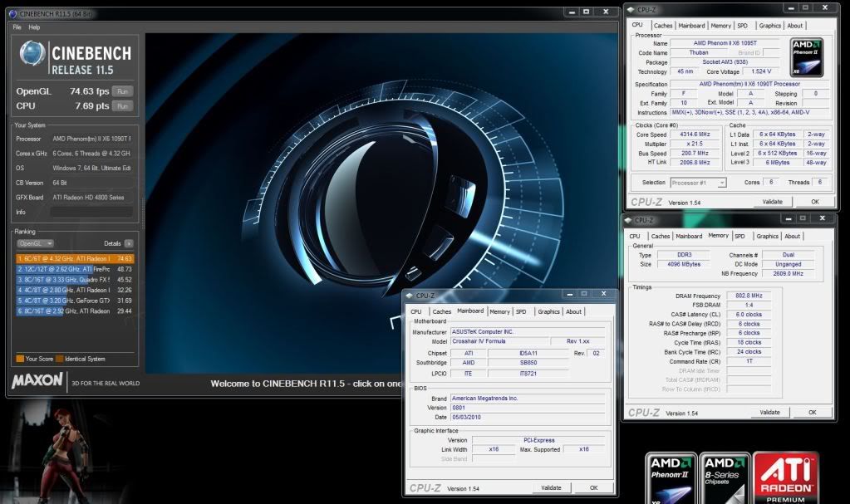Switch to Memory tab in top CPU-Z window
Viewport: 850px width, 504px height.
721,26
